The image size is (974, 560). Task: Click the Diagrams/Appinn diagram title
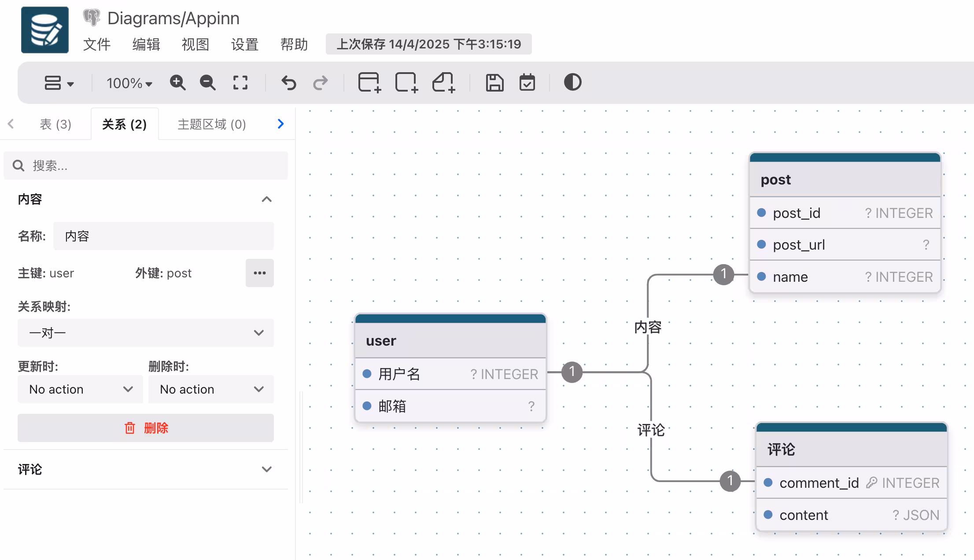173,18
